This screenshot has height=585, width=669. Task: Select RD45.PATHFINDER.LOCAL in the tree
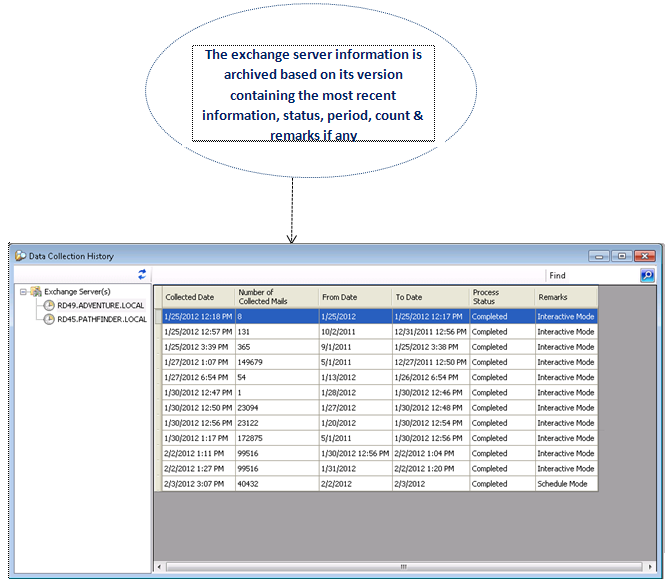click(x=102, y=319)
